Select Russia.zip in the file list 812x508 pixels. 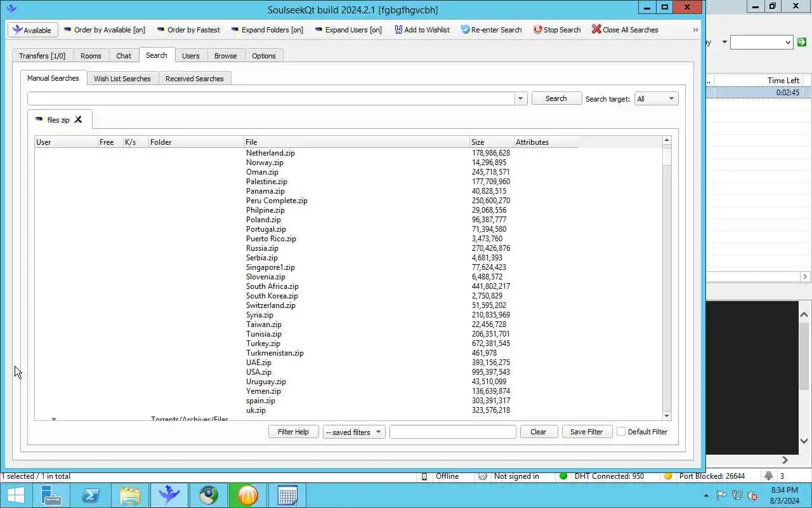[x=262, y=248]
